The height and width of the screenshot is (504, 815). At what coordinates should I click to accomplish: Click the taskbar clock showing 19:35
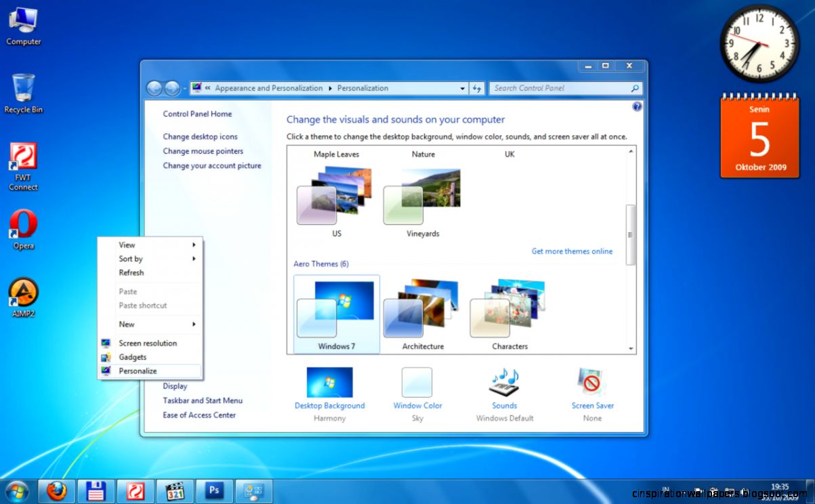click(780, 486)
